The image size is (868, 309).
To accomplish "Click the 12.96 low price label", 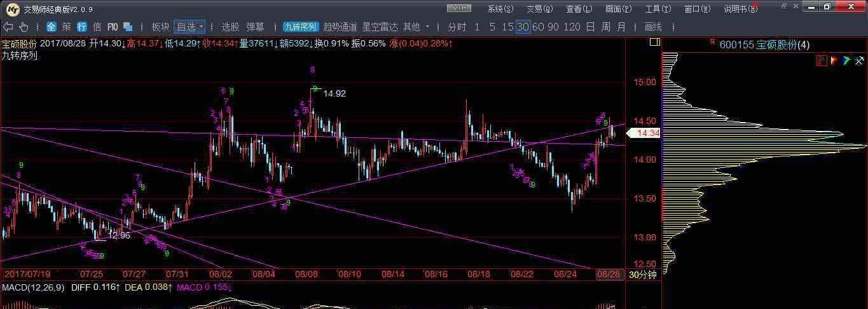I will 119,235.
